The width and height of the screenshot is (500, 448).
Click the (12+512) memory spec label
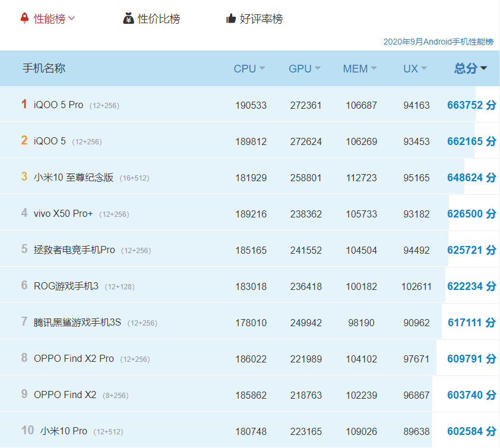pos(108,432)
